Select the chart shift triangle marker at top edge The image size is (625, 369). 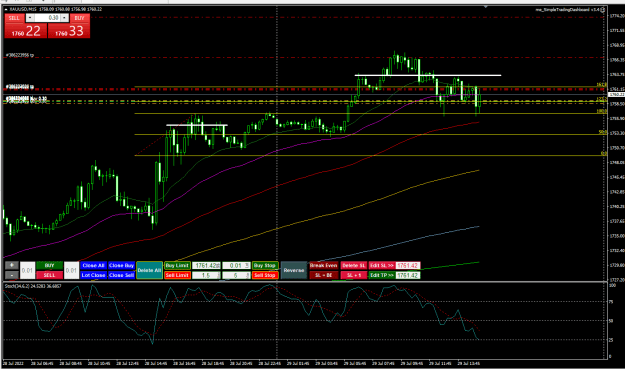(485, 7)
